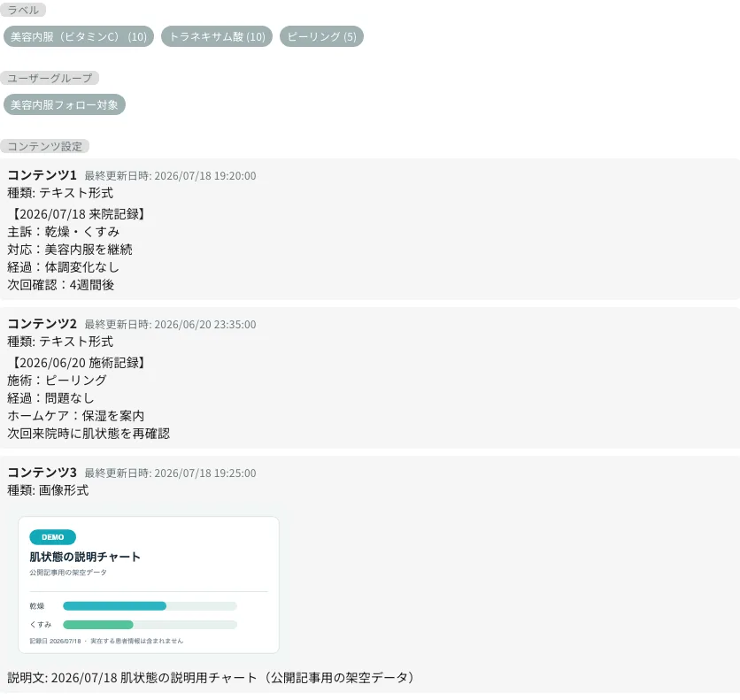Click the timestamp 2026/07/18 19:25:00

click(205, 473)
